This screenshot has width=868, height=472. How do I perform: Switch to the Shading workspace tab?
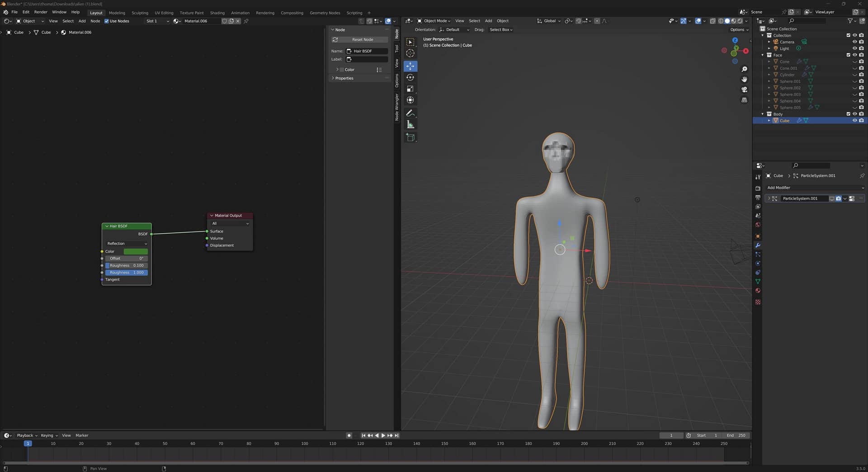tap(217, 13)
